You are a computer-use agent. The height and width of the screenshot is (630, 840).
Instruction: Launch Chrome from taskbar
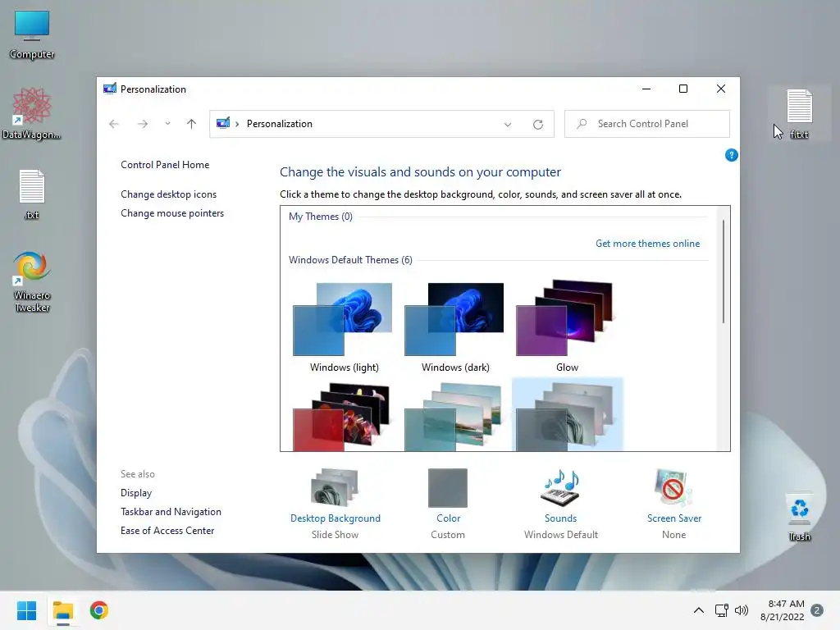point(99,610)
